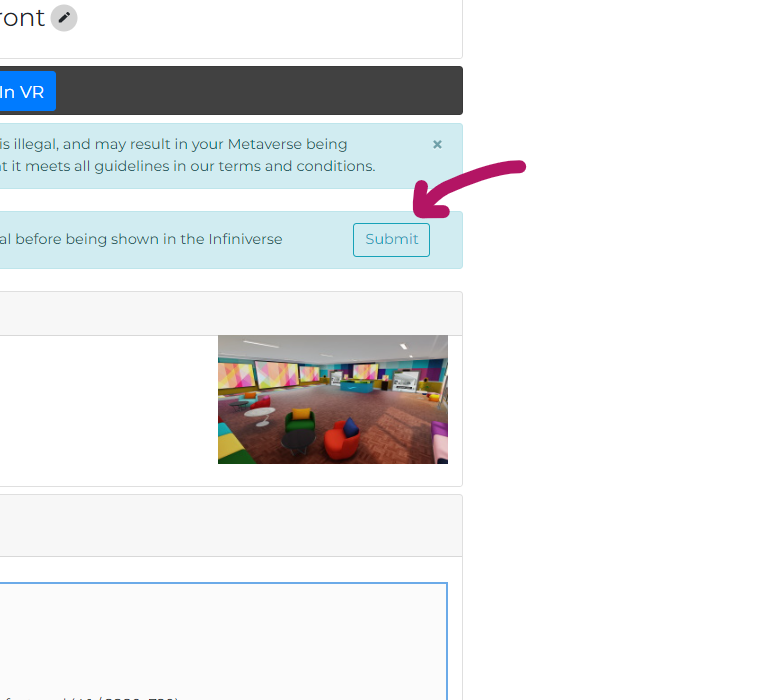Click the pencil edit icon next to title
Image resolution: width=781 pixels, height=700 pixels.
(64, 18)
